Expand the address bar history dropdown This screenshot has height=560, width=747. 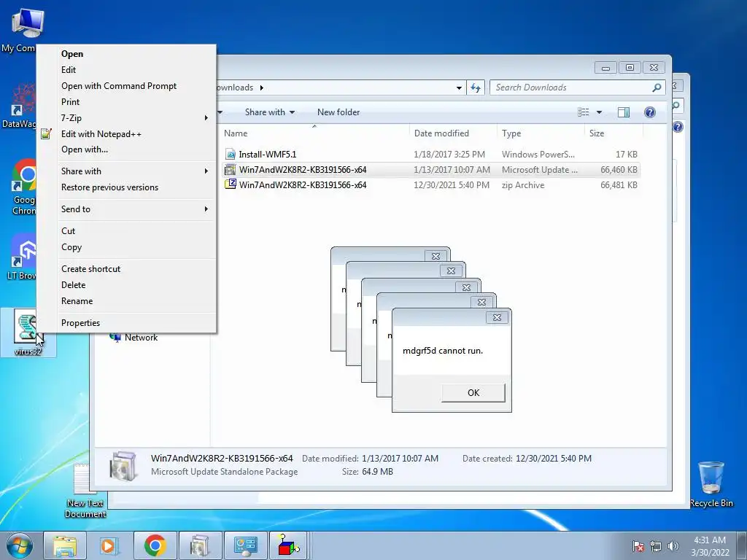[459, 87]
